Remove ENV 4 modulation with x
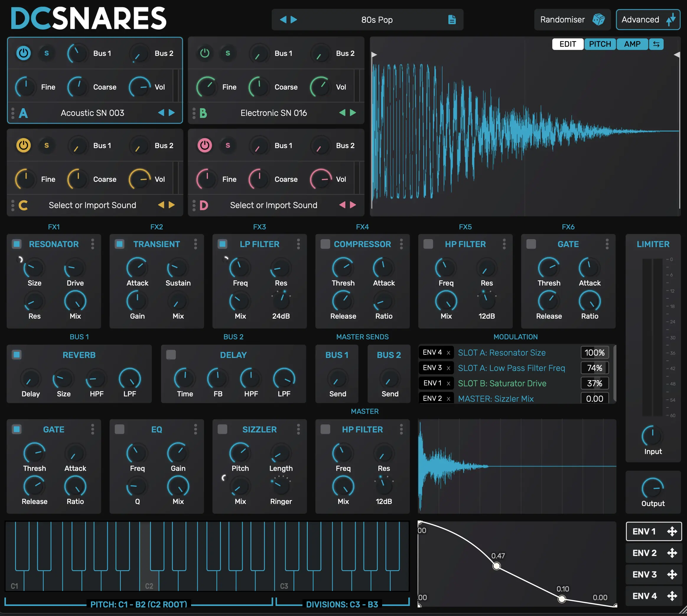687x616 pixels. [448, 353]
